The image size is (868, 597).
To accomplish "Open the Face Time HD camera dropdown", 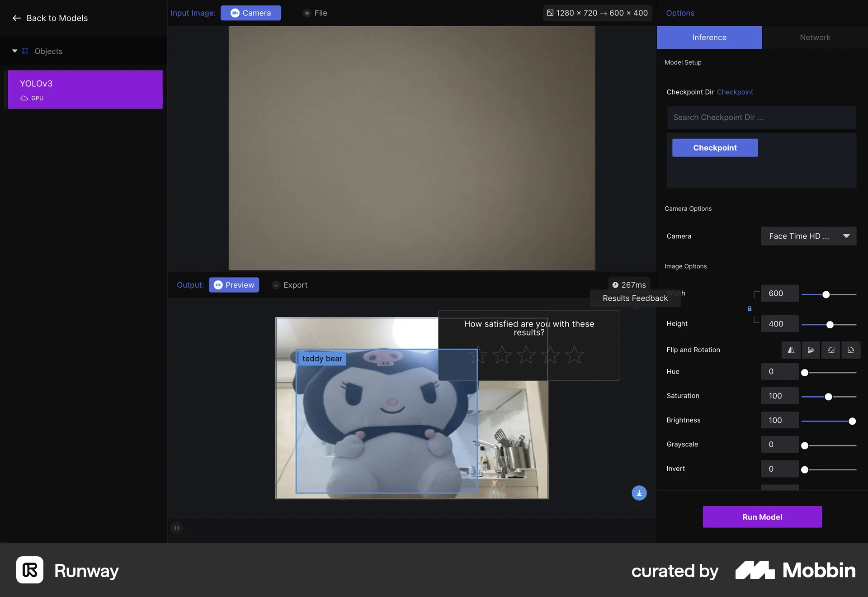I will (x=808, y=236).
